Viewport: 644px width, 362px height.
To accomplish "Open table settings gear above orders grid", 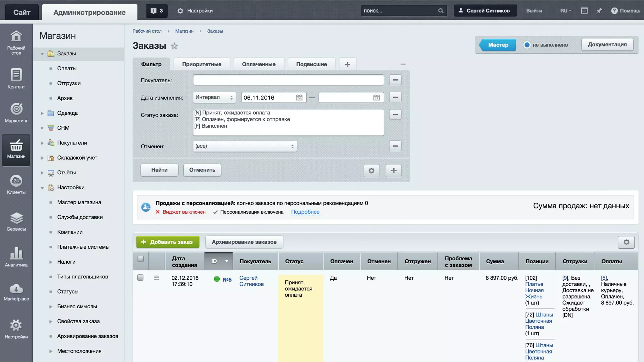I will click(x=626, y=242).
